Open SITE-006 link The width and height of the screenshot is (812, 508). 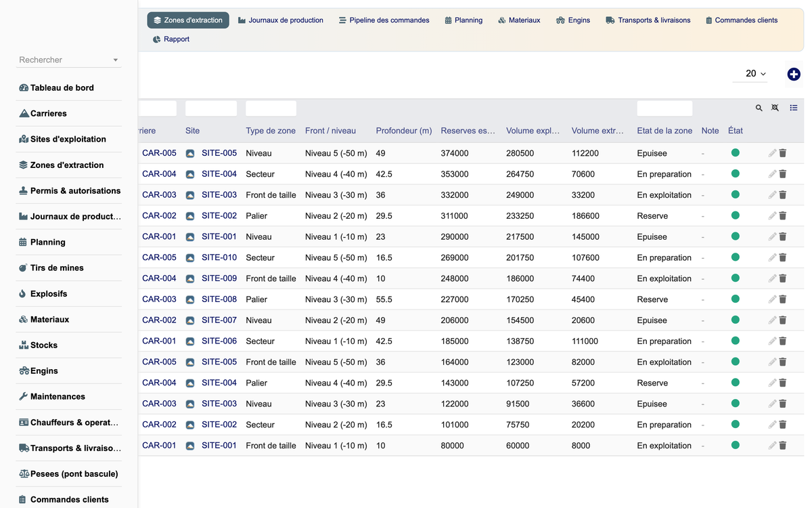219,341
